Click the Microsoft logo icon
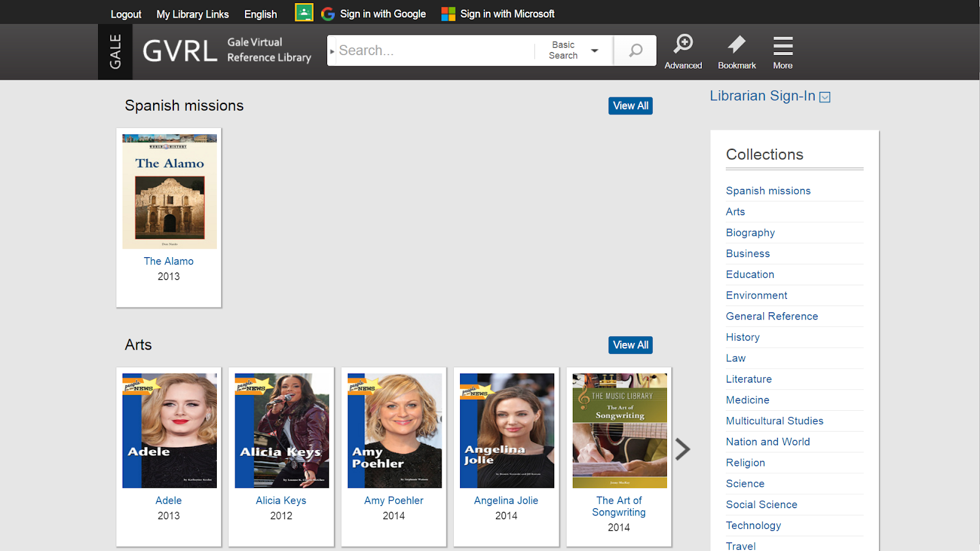 pos(448,14)
